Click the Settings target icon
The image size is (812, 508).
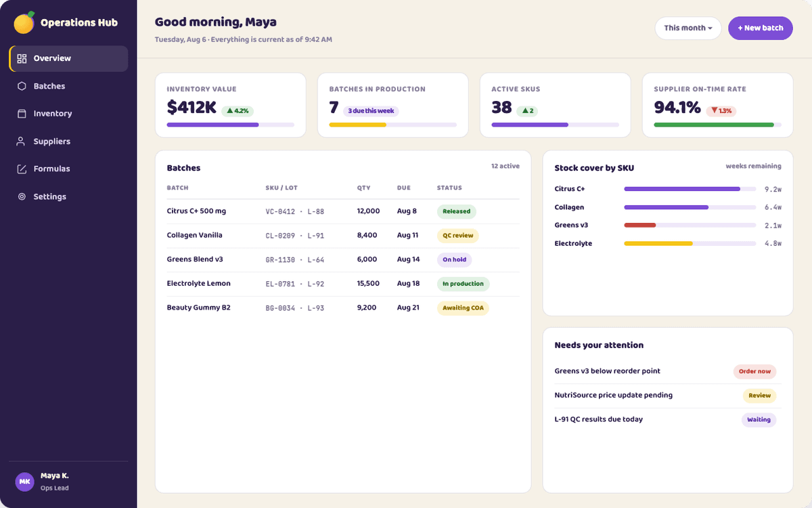coord(22,196)
